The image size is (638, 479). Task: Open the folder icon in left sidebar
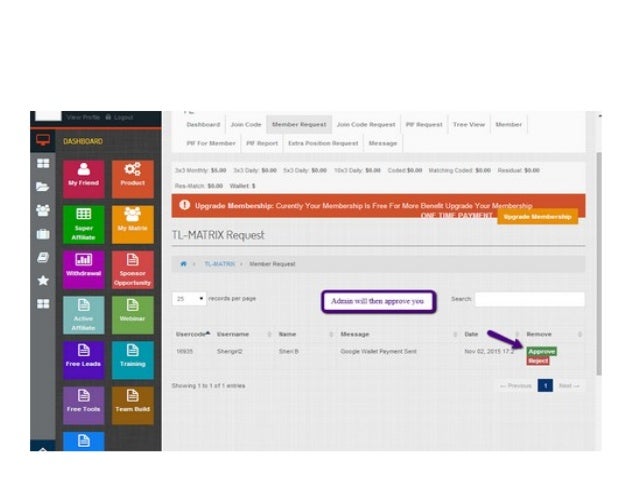pos(43,187)
